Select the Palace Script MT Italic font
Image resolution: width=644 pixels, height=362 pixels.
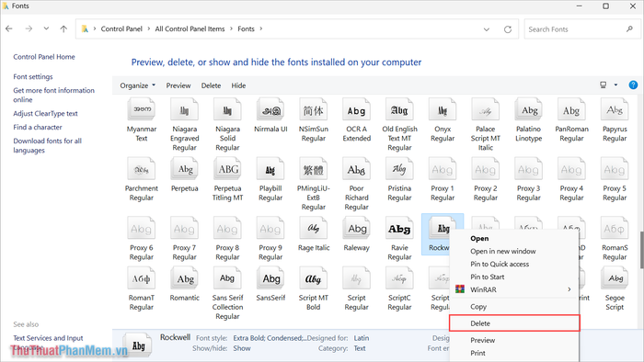(486, 125)
